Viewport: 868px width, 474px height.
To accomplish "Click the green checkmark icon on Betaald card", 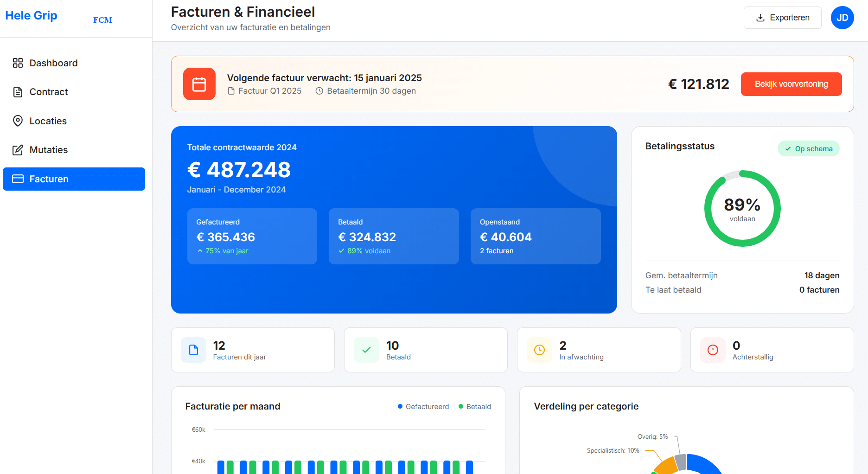I will pyautogui.click(x=366, y=350).
